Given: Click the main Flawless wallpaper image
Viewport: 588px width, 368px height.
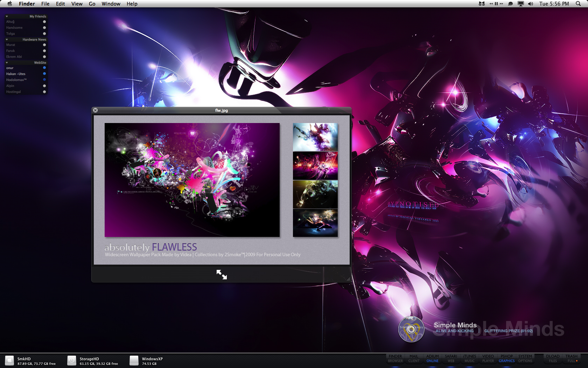Looking at the screenshot, I should pyautogui.click(x=192, y=180).
